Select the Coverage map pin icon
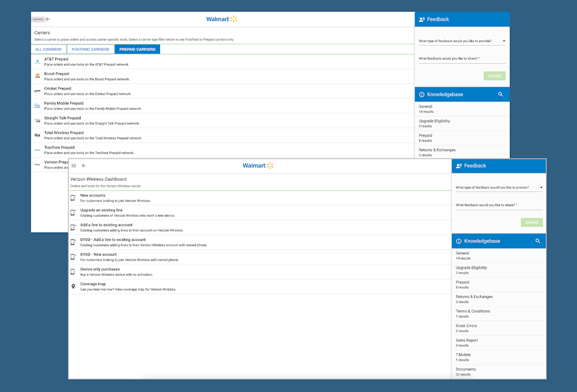This screenshot has width=577, height=392. point(72,286)
